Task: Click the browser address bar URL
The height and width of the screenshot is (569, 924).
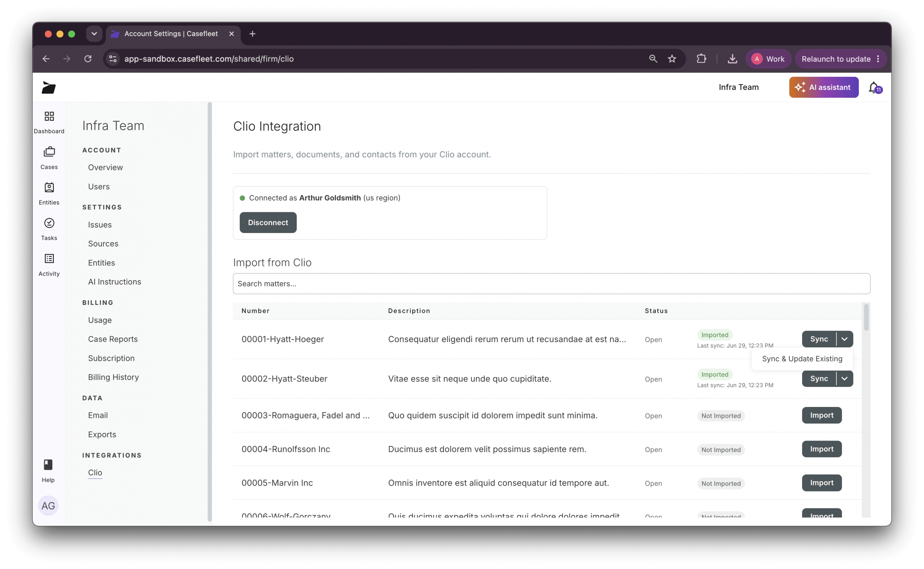Action: 209,59
